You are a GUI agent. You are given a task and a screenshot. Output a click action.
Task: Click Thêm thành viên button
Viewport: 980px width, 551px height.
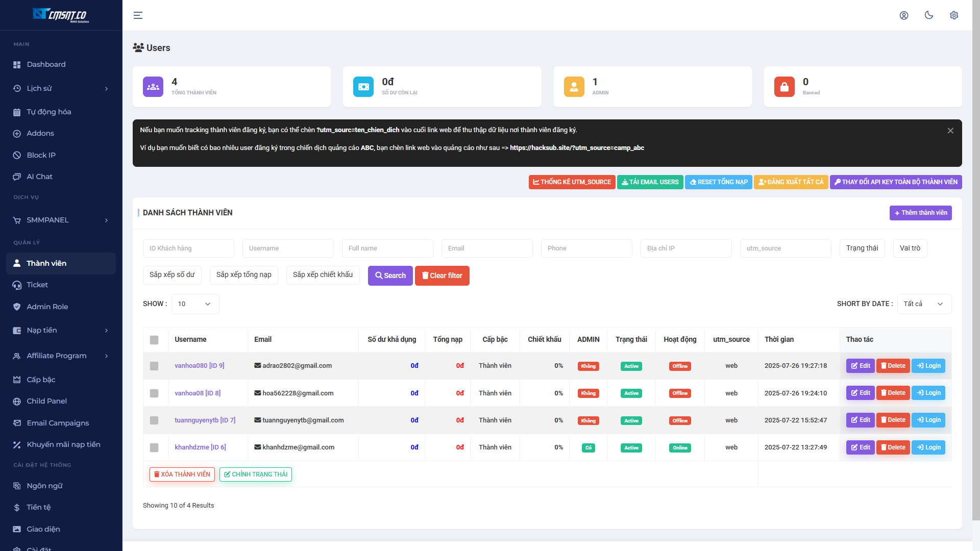click(x=920, y=213)
